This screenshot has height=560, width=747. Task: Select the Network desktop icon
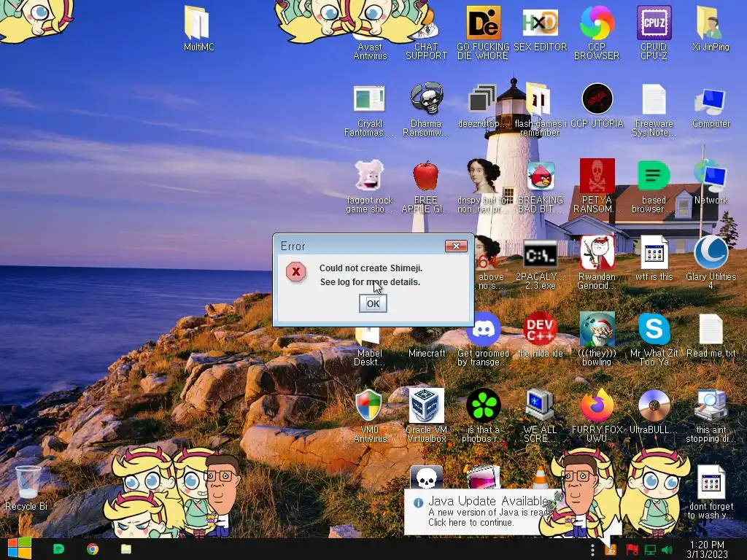(x=711, y=176)
